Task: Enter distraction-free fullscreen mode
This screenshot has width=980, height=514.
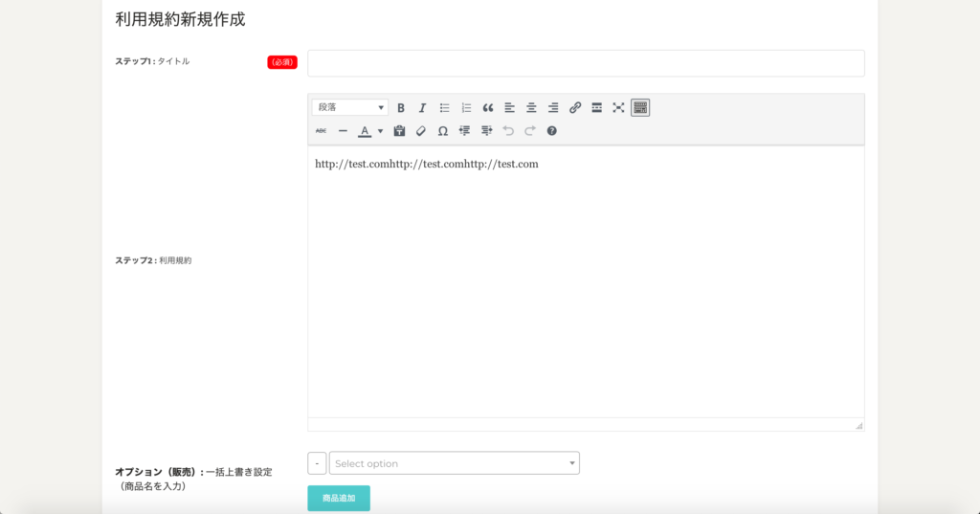Action: pos(618,108)
